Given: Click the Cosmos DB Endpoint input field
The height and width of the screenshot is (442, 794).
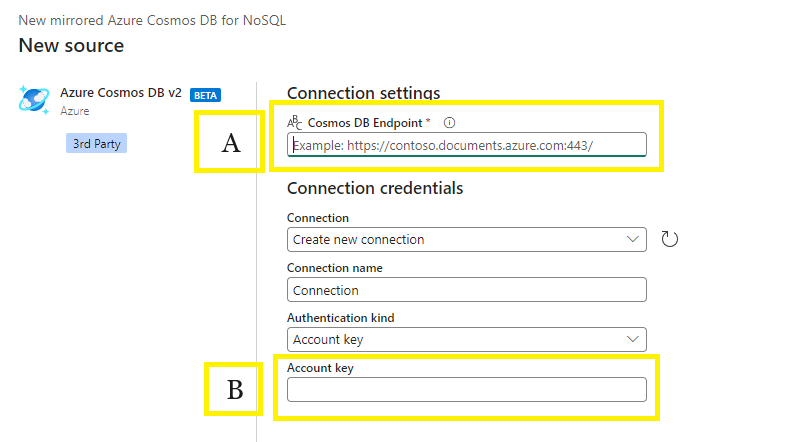Looking at the screenshot, I should (x=466, y=145).
